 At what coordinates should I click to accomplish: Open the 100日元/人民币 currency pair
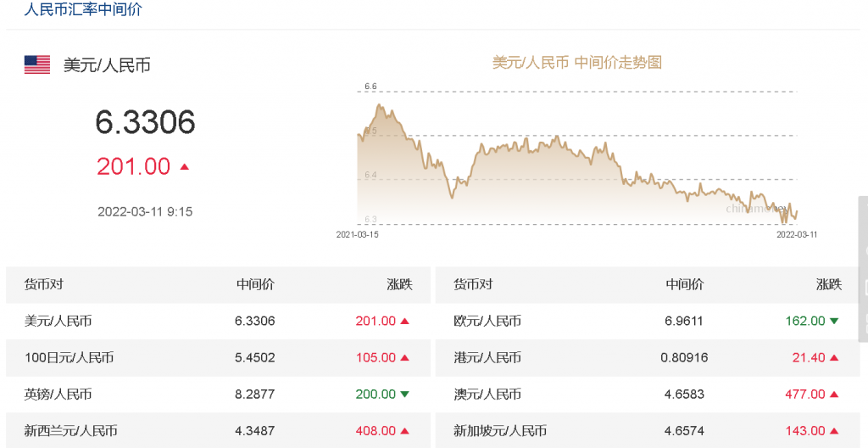(x=70, y=358)
